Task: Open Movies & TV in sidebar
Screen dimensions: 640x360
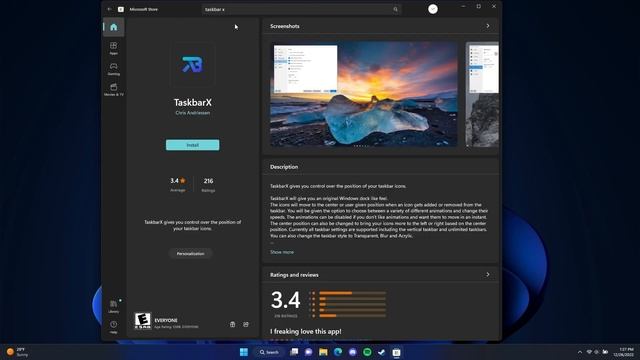Action: click(113, 89)
